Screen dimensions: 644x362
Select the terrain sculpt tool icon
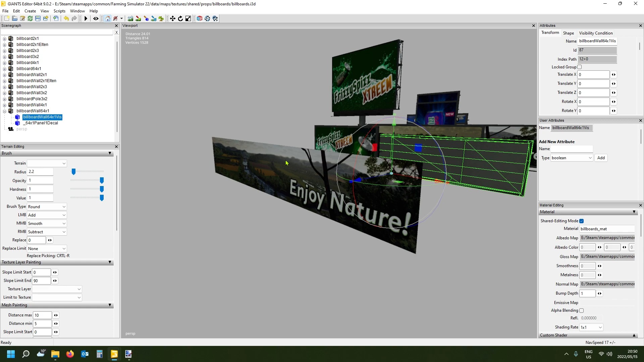click(x=130, y=18)
